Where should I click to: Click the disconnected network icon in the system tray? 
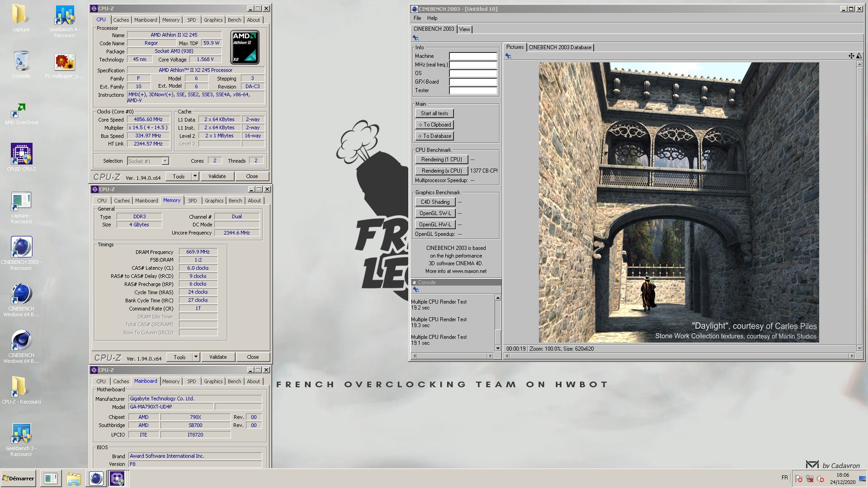(x=810, y=479)
